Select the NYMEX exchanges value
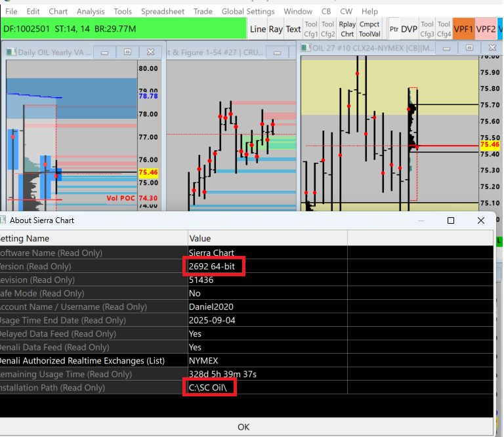This screenshot has height=437, width=504. (x=203, y=361)
